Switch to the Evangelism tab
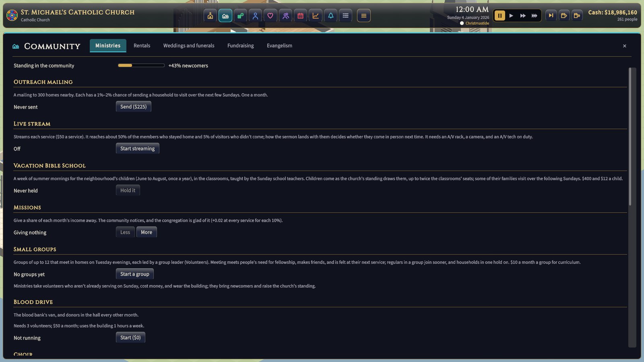Screen dimensions: 644x362 (279, 45)
